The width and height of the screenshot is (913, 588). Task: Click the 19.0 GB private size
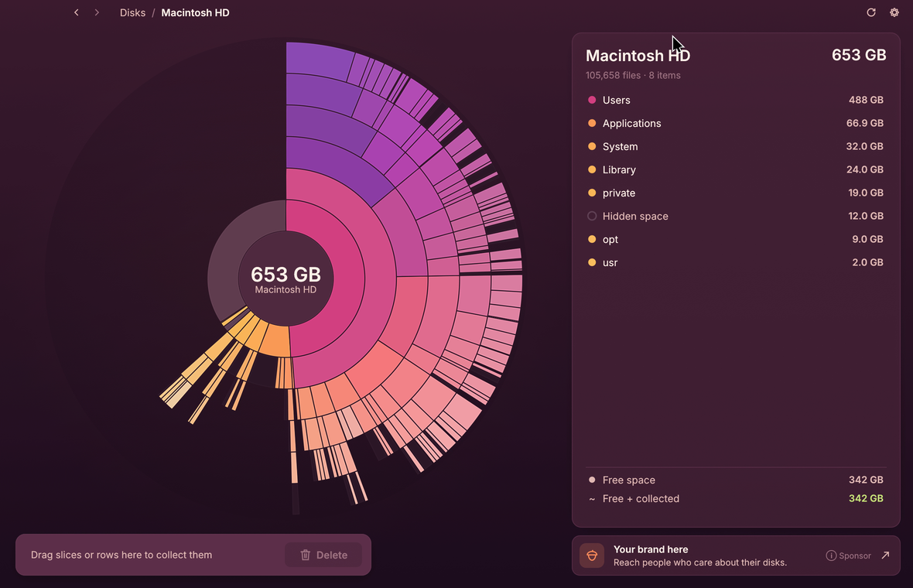[866, 193]
